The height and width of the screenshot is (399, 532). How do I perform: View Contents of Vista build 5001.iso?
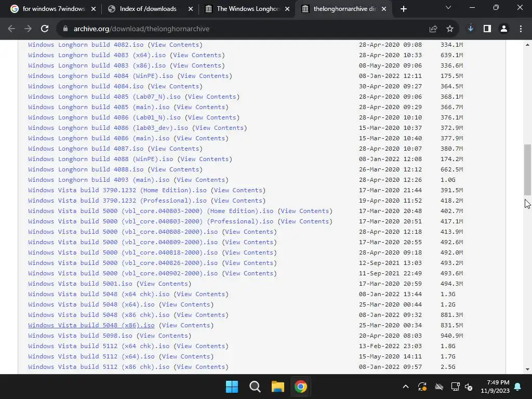click(x=164, y=284)
